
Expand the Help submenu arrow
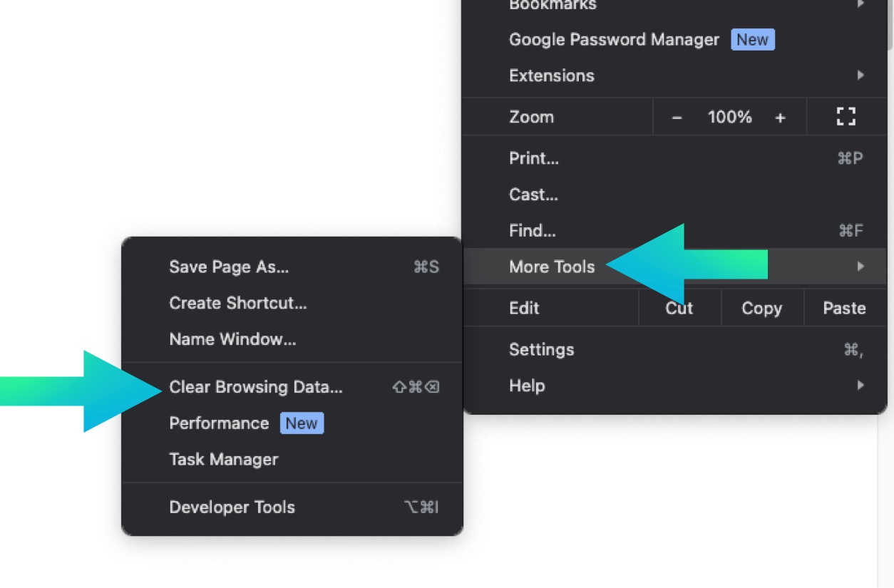860,386
